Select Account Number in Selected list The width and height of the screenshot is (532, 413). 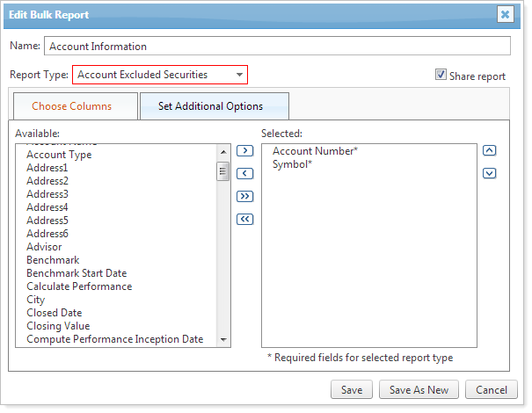(315, 151)
